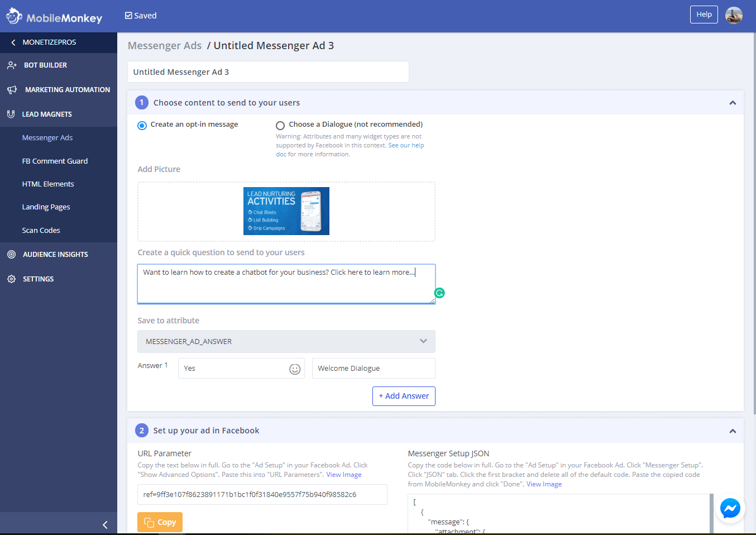Click the Help button
This screenshot has width=756, height=535.
[704, 15]
